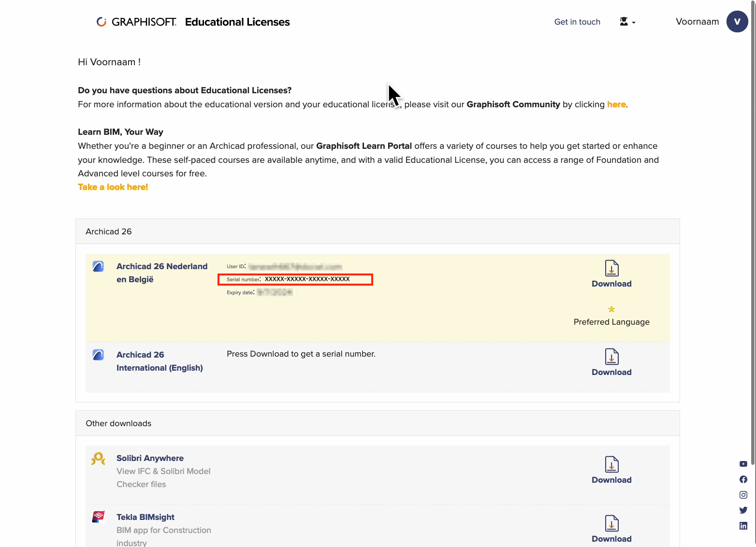Open the Twitter social icon

coord(743,510)
